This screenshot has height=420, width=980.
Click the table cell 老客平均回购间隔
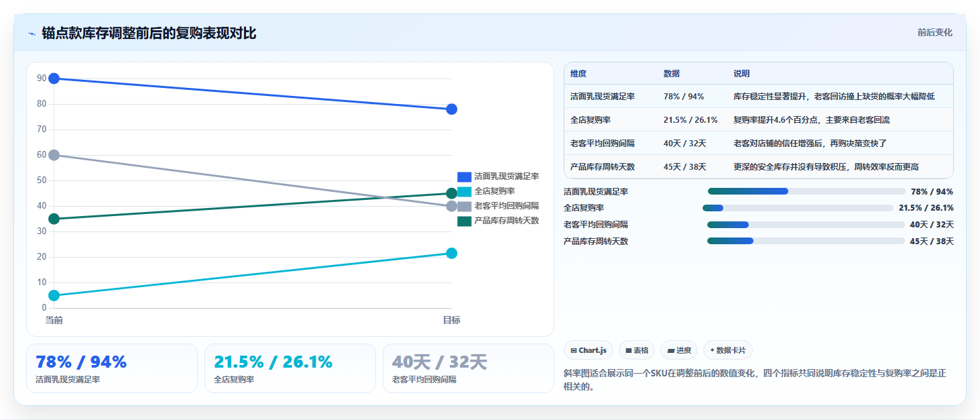(603, 144)
